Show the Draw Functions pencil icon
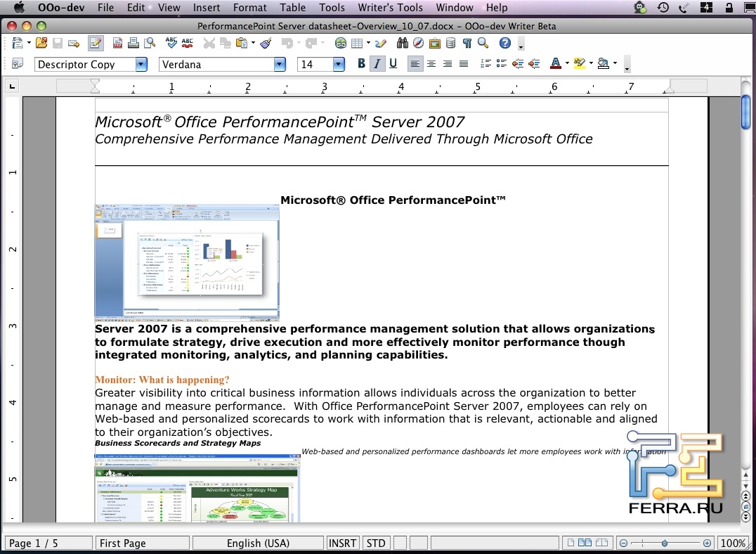The image size is (756, 554). [x=381, y=44]
